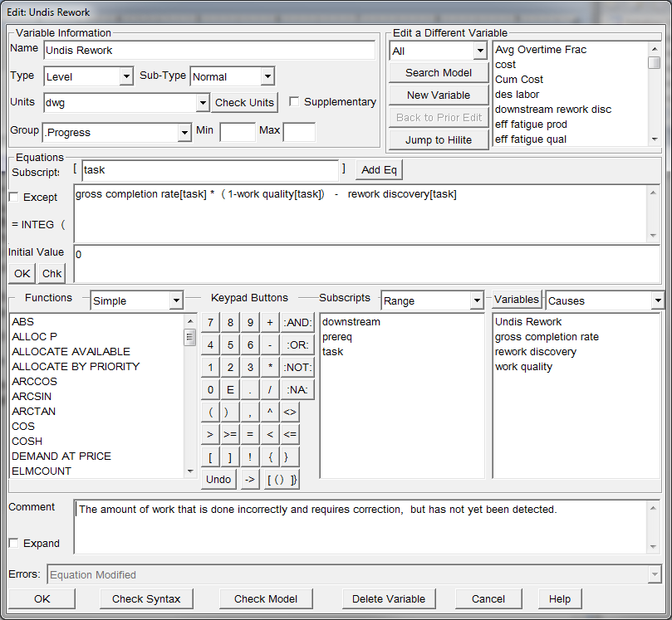672x620 pixels.
Task: Open the Functions dropdown set to Simple
Action: tap(175, 300)
